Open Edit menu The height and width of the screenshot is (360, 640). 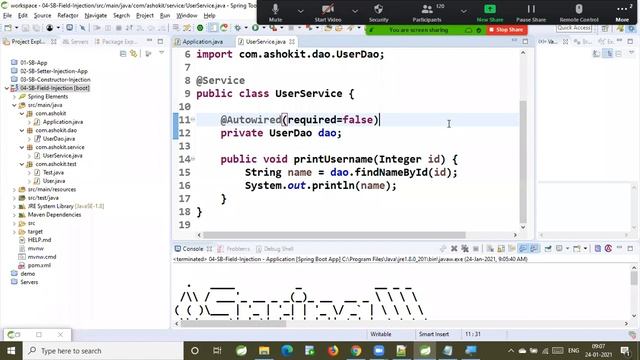click(22, 16)
